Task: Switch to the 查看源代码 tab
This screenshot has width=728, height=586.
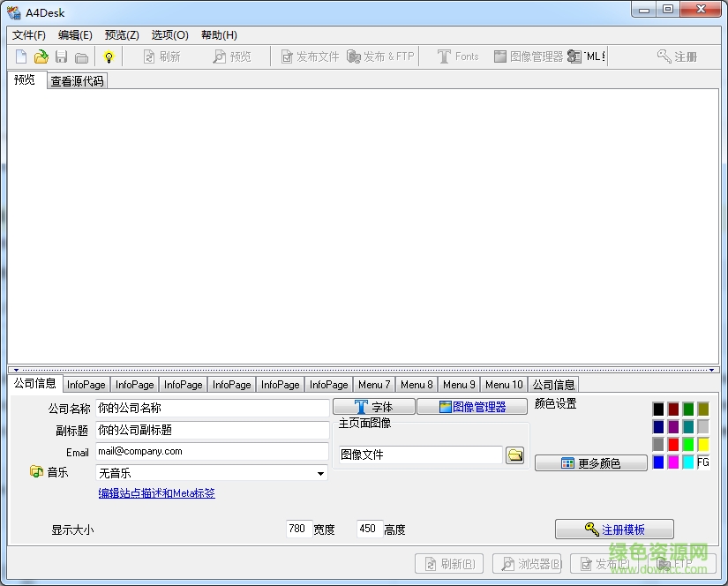Action: pyautogui.click(x=77, y=81)
